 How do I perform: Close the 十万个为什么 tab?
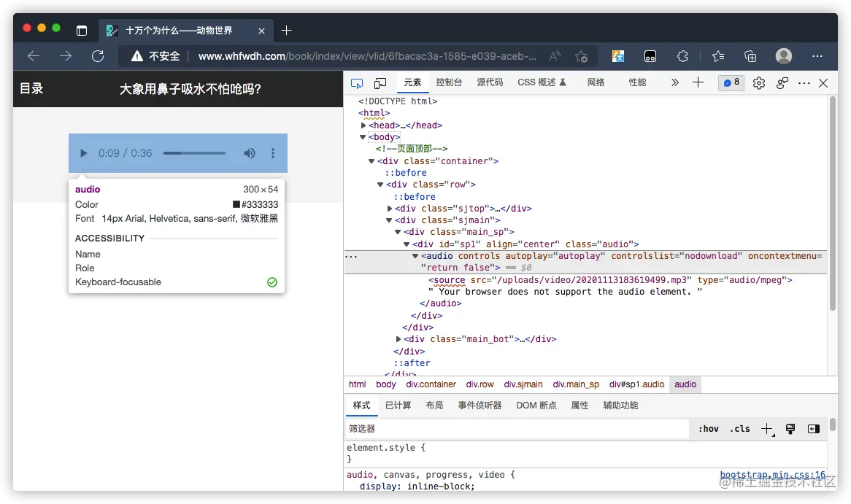coord(261,31)
